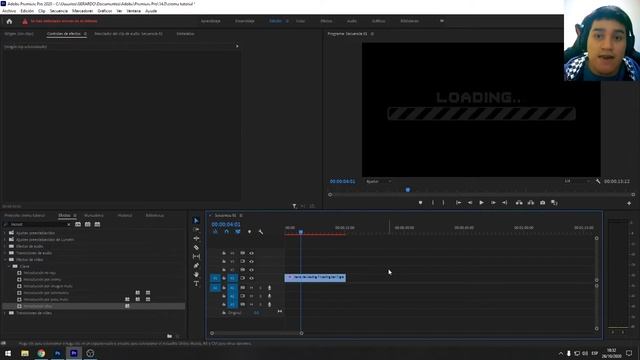Select the Track Select Forward tool

coord(196,229)
